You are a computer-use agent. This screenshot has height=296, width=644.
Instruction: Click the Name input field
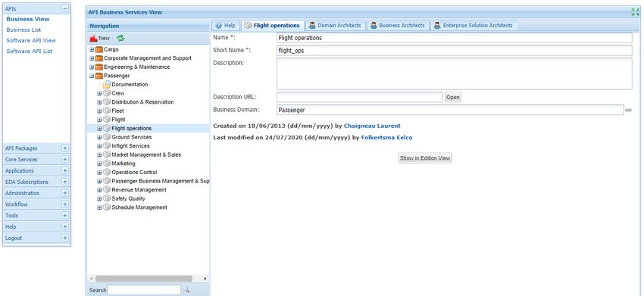(x=455, y=38)
